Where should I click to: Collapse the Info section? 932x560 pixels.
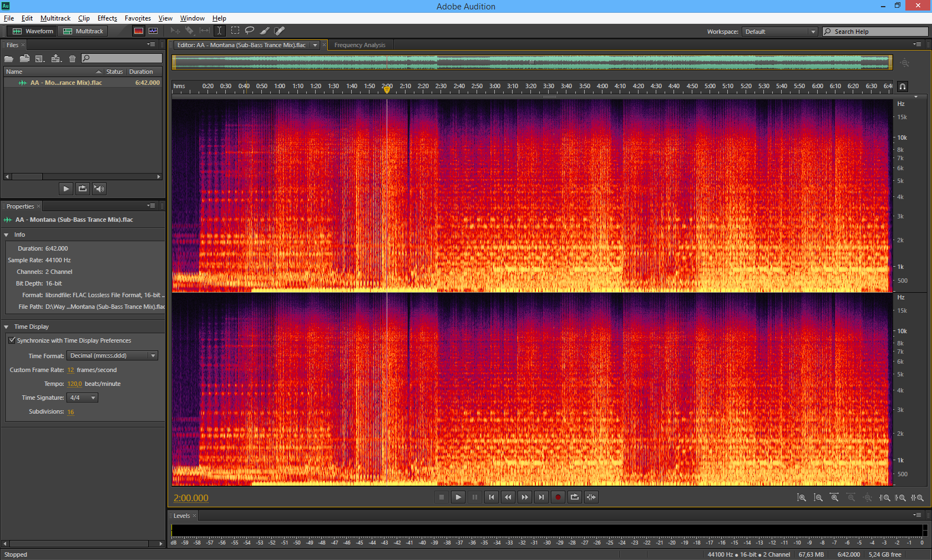(6, 235)
